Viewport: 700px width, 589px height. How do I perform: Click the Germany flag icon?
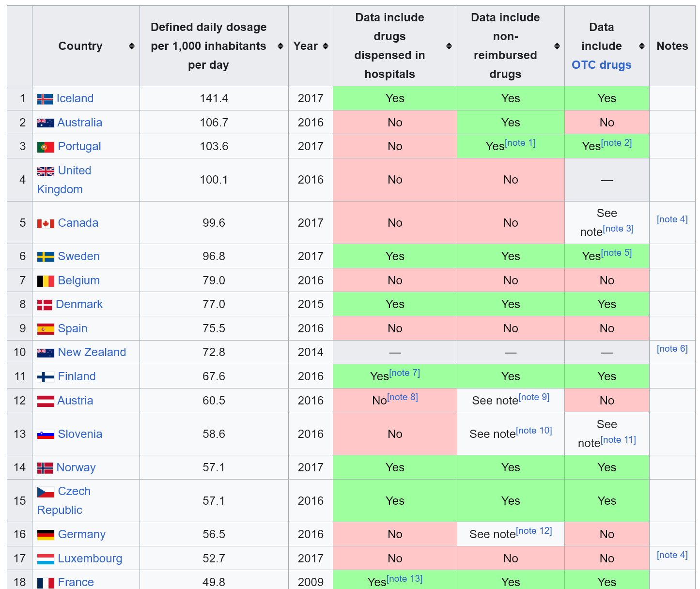point(46,535)
